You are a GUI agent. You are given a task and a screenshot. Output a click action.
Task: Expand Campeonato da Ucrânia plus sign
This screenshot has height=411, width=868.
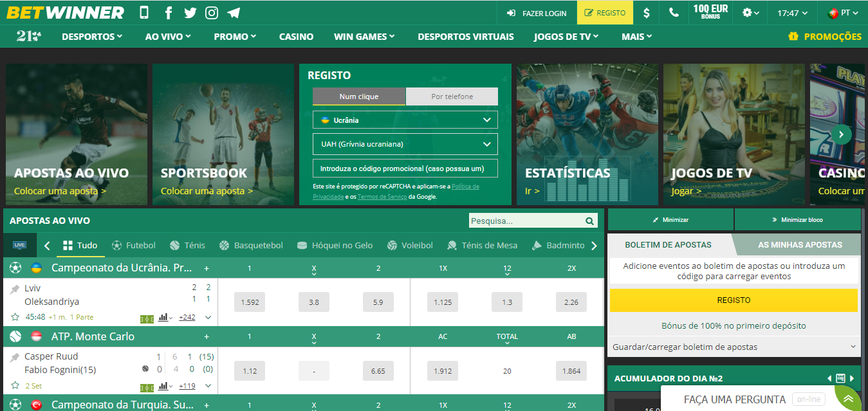click(x=207, y=268)
